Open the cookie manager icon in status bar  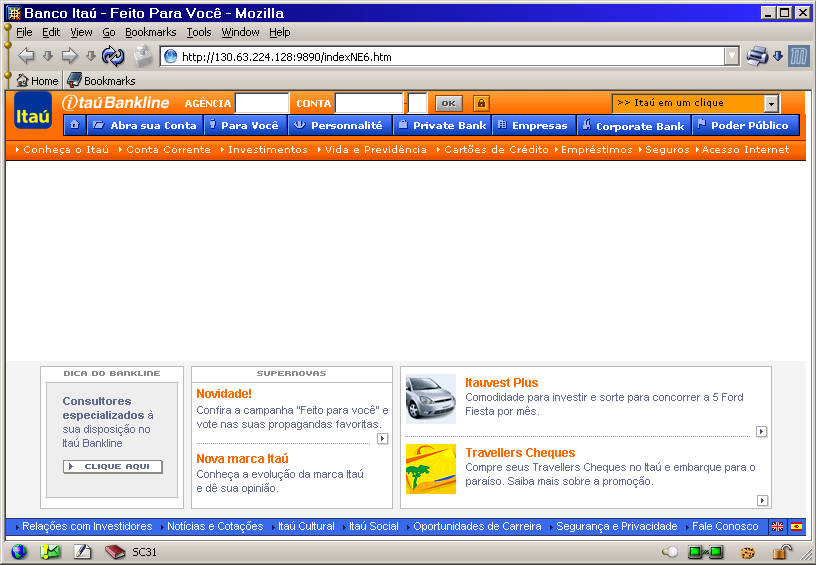click(x=747, y=552)
